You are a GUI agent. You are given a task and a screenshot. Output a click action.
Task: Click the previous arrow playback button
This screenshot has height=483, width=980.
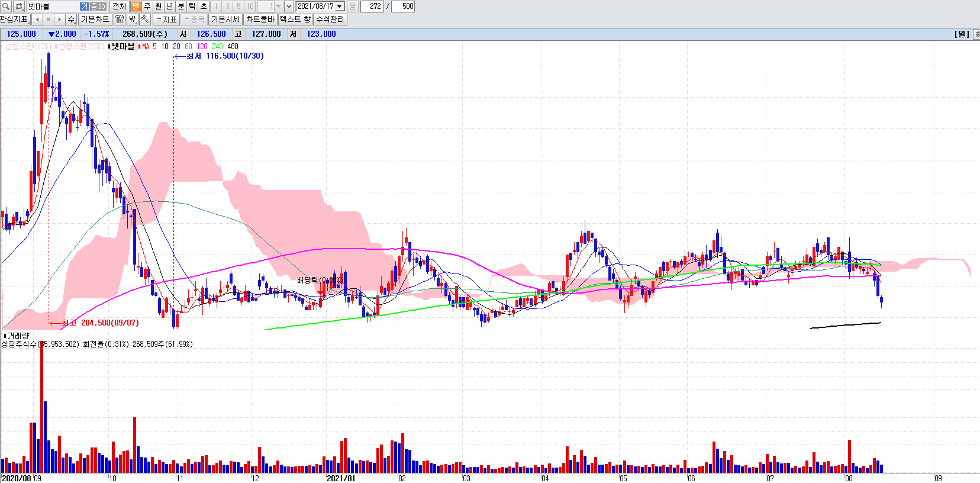pos(37,20)
